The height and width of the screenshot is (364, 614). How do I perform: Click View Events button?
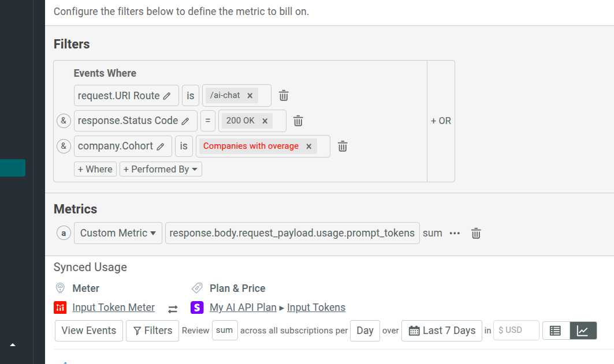tap(88, 331)
